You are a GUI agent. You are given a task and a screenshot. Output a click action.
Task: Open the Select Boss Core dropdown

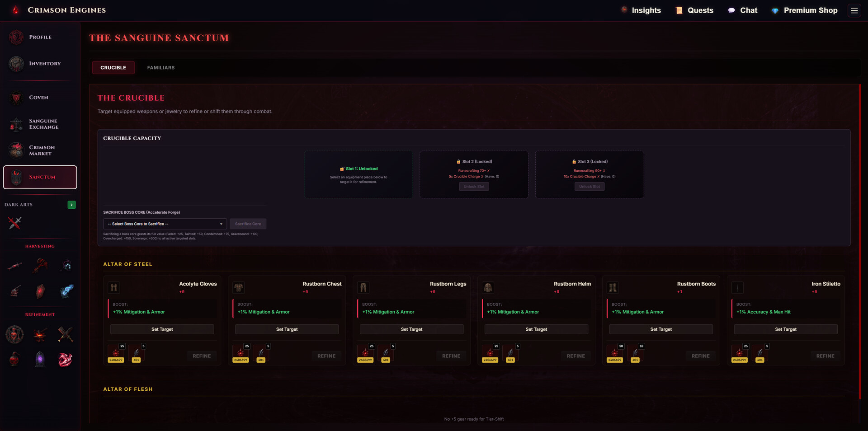point(165,224)
